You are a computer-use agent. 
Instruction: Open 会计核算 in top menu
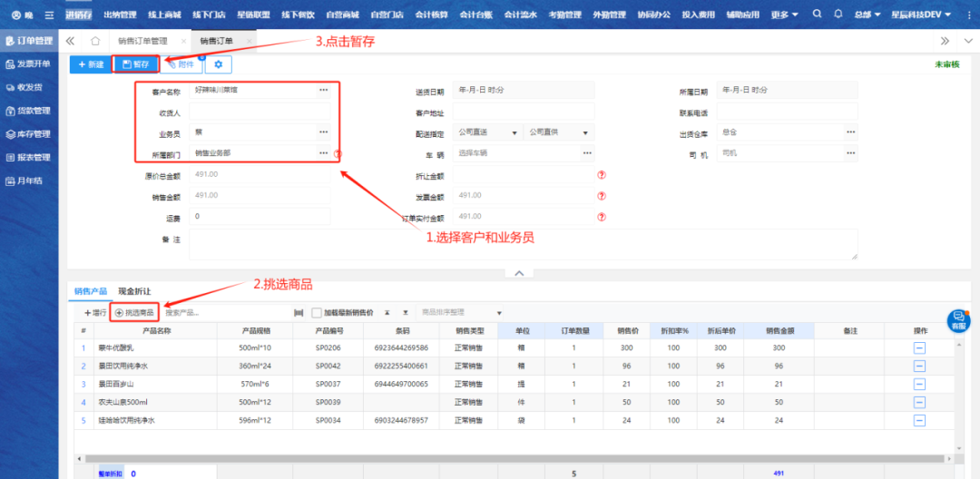(431, 15)
